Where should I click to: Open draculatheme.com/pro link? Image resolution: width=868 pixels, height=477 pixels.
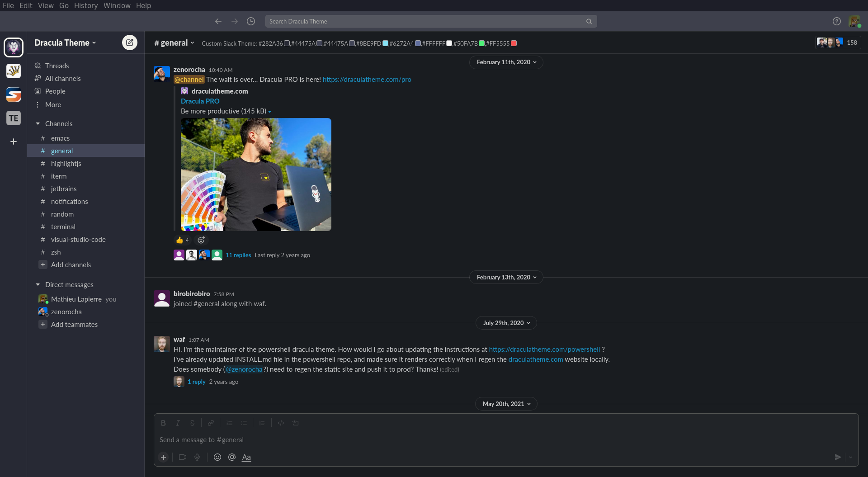click(x=367, y=79)
